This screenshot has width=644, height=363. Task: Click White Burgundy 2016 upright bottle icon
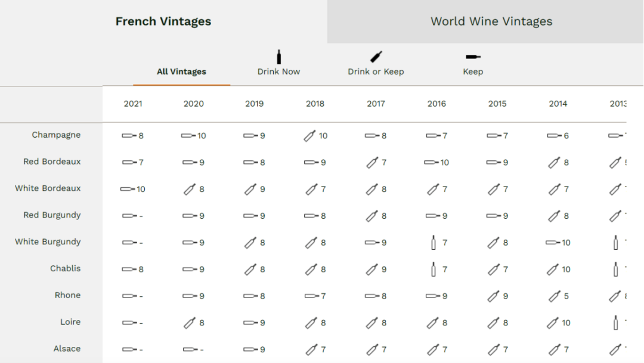point(434,243)
